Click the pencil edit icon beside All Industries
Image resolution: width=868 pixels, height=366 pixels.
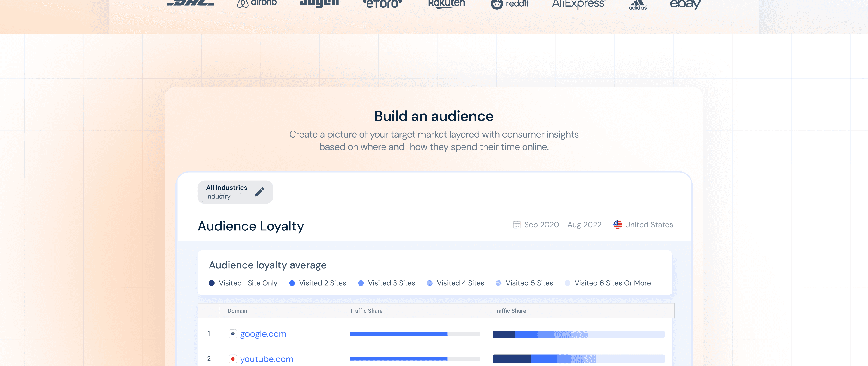(259, 192)
